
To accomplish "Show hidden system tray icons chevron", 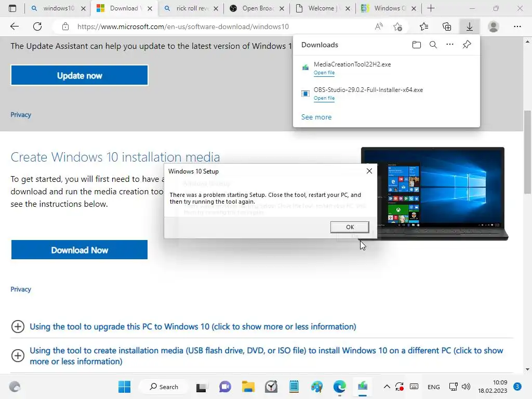I will point(387,387).
